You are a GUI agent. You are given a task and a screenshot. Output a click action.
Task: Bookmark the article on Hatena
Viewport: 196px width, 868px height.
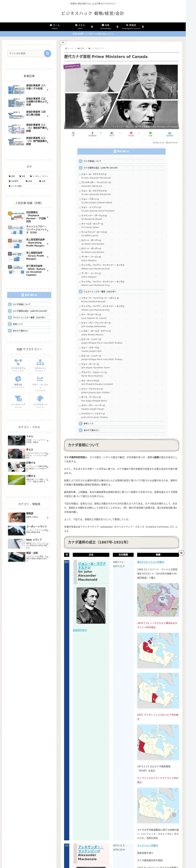(112, 134)
